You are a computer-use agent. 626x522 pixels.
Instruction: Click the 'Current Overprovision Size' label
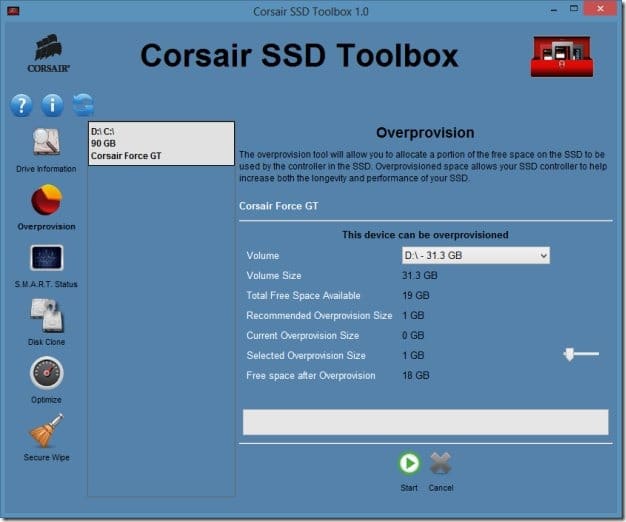point(303,335)
